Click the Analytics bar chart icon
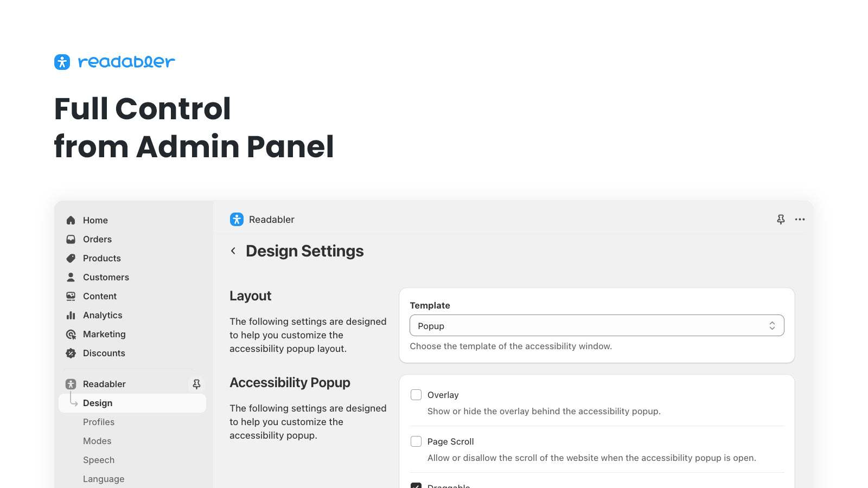 71,315
